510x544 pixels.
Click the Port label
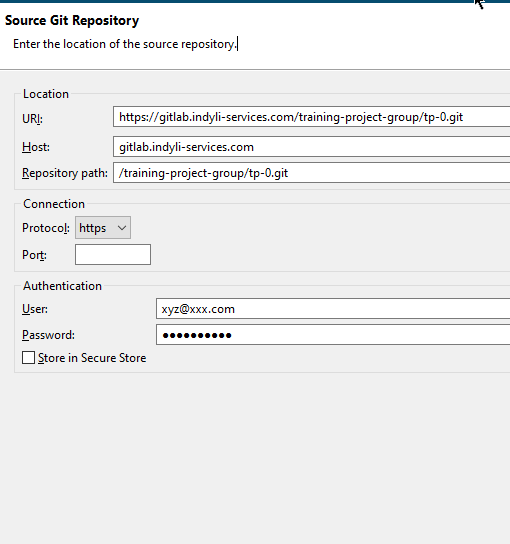pyautogui.click(x=34, y=255)
